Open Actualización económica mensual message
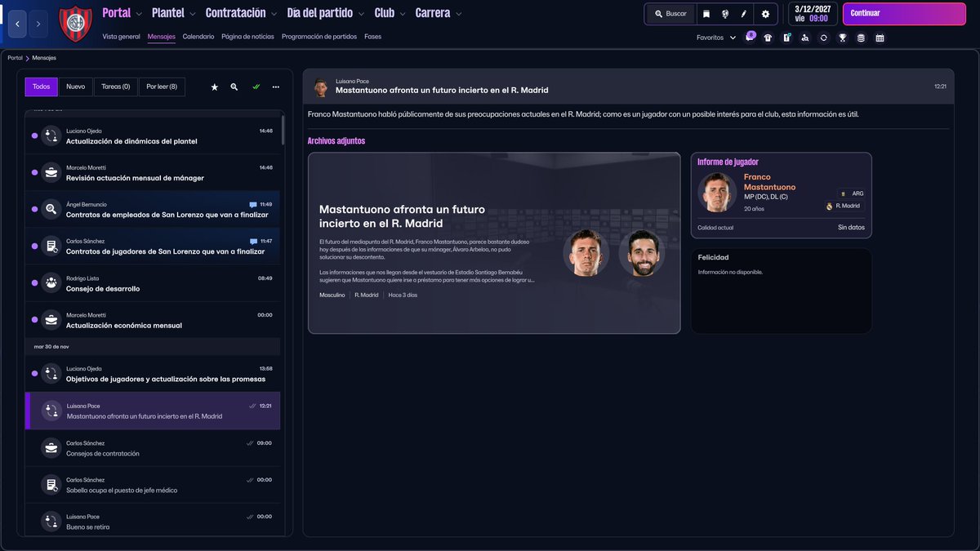The height and width of the screenshot is (551, 980). coord(153,320)
